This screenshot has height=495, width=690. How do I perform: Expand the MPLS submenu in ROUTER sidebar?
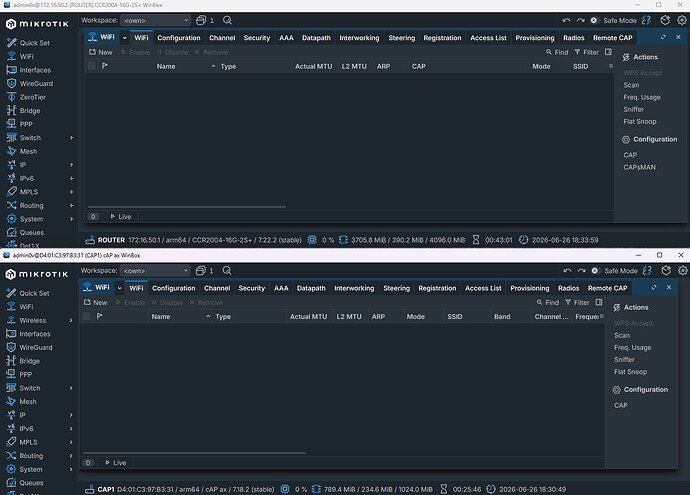[x=71, y=192]
